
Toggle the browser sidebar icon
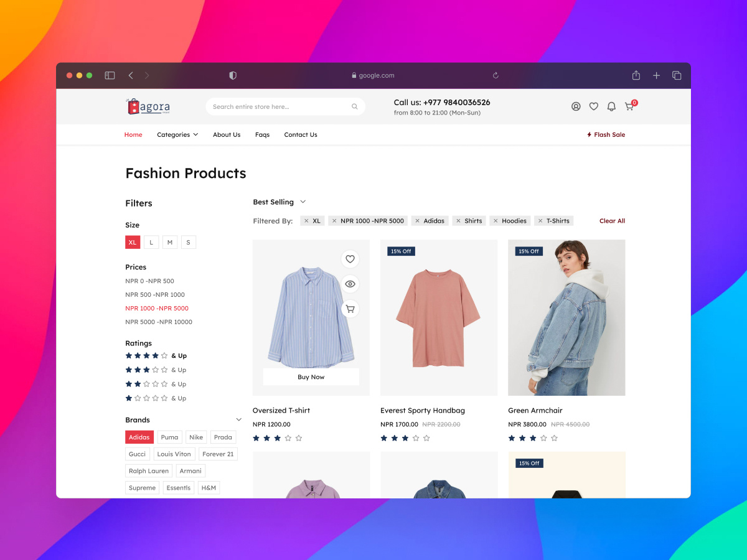(x=110, y=75)
